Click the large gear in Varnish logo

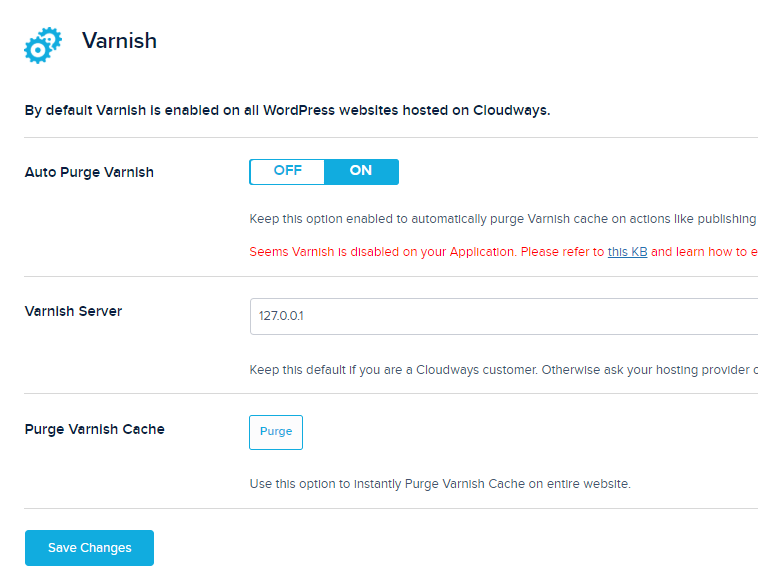[x=37, y=51]
